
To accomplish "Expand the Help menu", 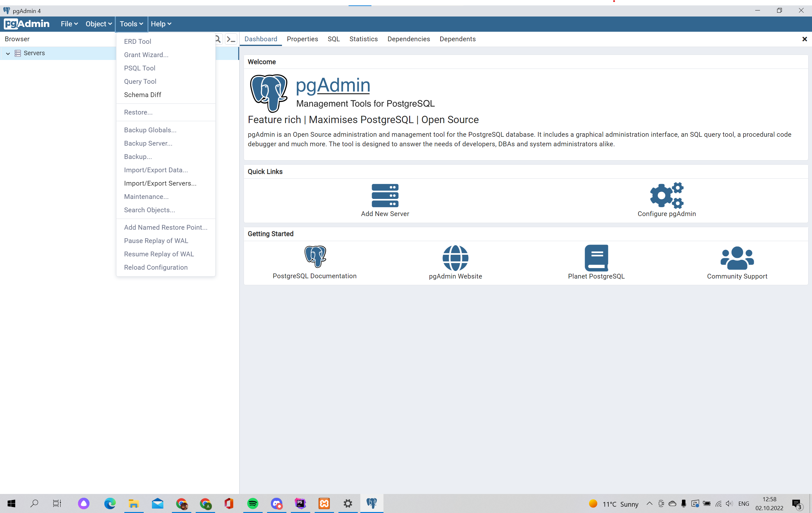I will pos(161,24).
